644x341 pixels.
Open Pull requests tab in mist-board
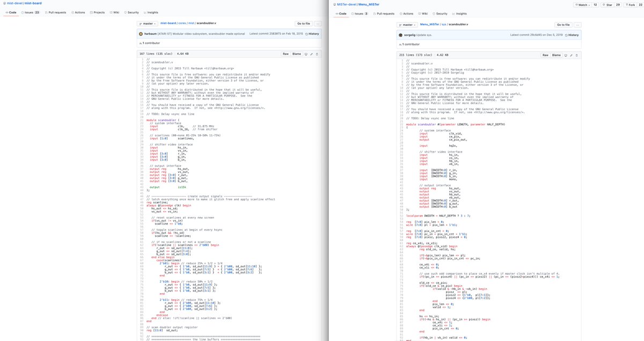click(x=56, y=12)
